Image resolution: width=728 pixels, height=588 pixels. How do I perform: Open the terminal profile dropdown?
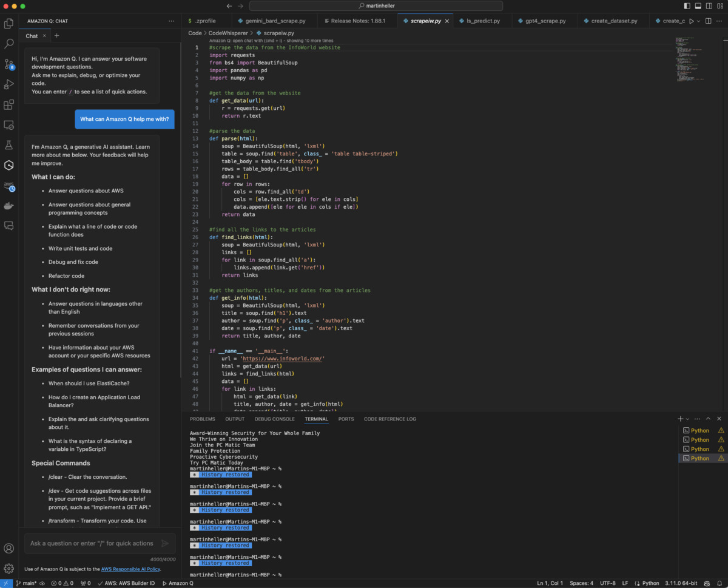686,418
